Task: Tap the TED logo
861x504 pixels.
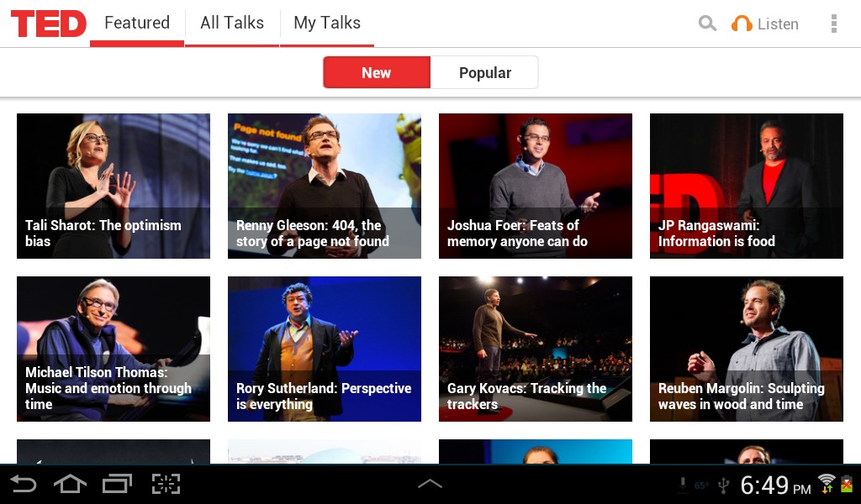Action: coord(48,24)
